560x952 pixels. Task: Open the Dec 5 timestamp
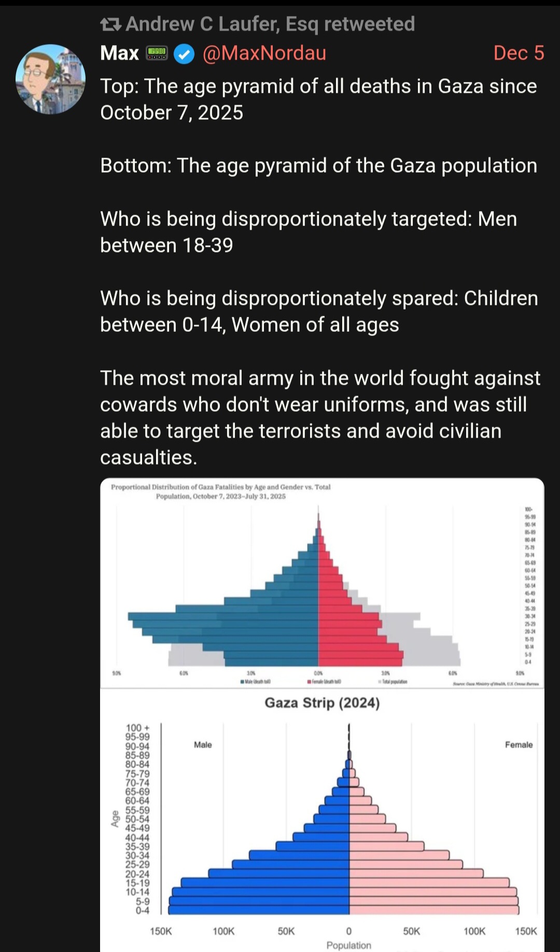click(x=519, y=53)
